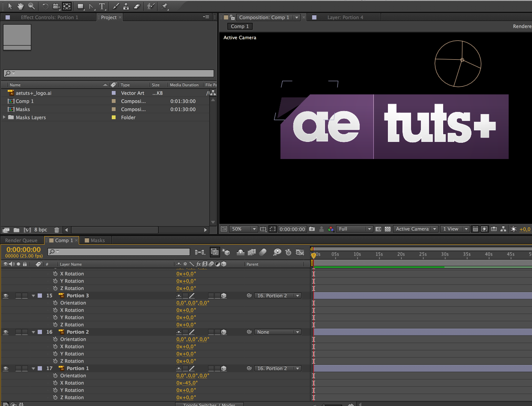This screenshot has height=406, width=532.
Task: Switch to the Masks timeline tab
Action: pos(98,241)
